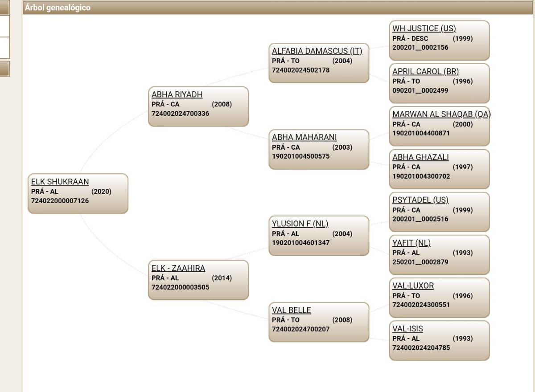Image resolution: width=535 pixels, height=392 pixels.
Task: Click ELK SHUKRAAN's registration number 724022000007126
Action: (60, 201)
